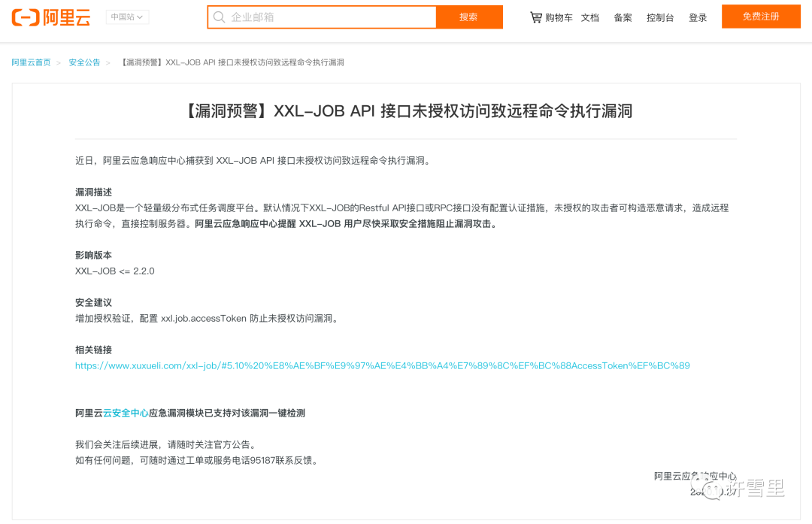Click the 'XXL-JOB <= 2.2.0' version text
This screenshot has height=524, width=812.
coord(115,271)
